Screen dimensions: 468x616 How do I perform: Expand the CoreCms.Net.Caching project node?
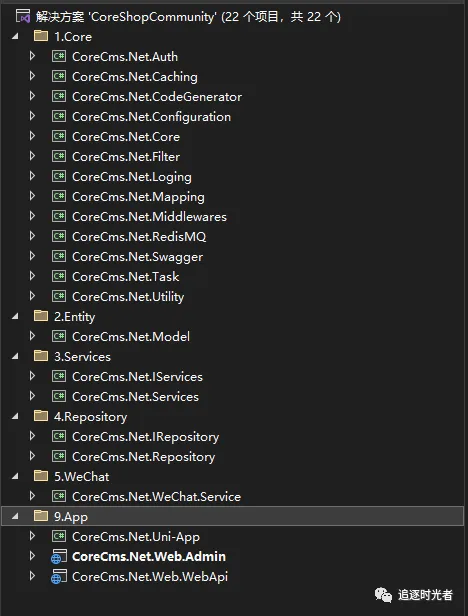(x=33, y=76)
